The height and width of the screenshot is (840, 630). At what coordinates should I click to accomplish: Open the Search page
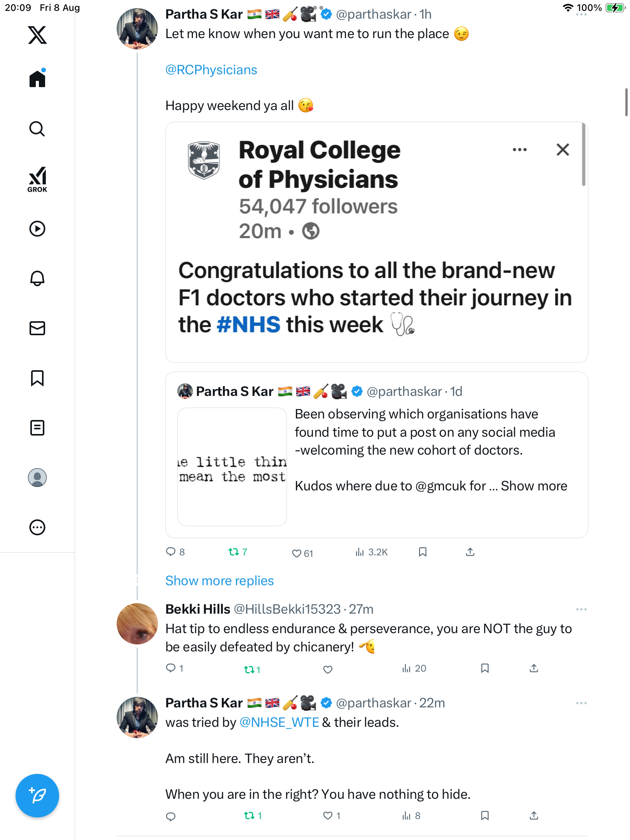(x=37, y=129)
